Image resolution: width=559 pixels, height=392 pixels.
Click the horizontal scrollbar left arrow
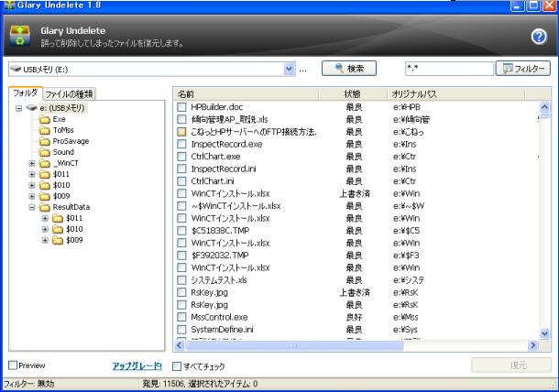click(180, 345)
